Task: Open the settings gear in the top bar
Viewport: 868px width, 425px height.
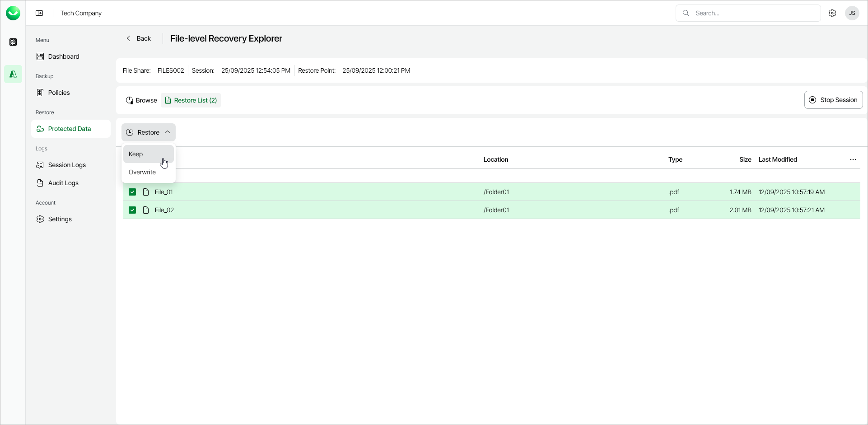Action: click(x=832, y=13)
